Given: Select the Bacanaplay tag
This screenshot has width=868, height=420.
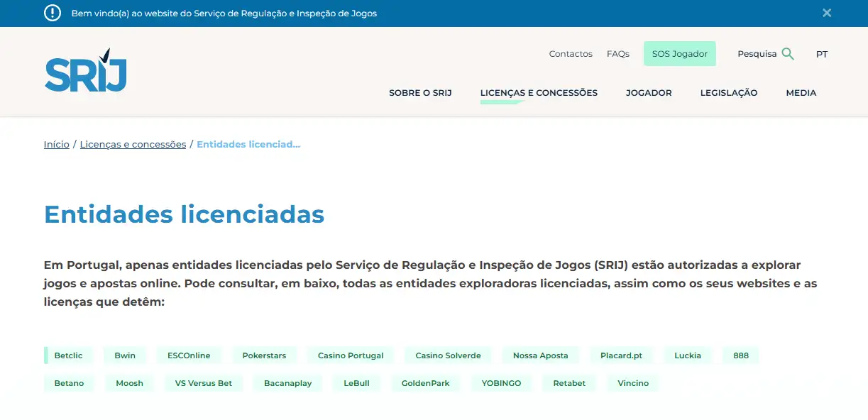Looking at the screenshot, I should (x=287, y=383).
